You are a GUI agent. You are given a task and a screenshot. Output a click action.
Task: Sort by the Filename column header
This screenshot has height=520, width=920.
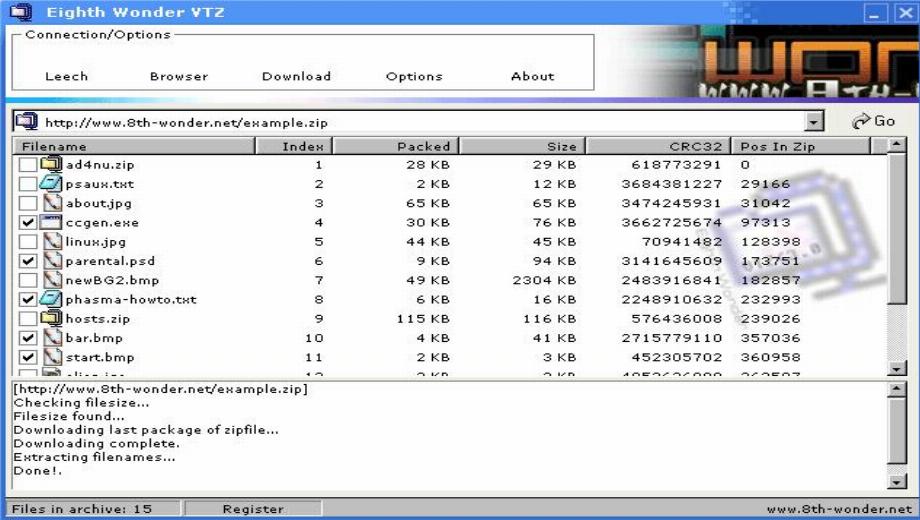pos(133,146)
